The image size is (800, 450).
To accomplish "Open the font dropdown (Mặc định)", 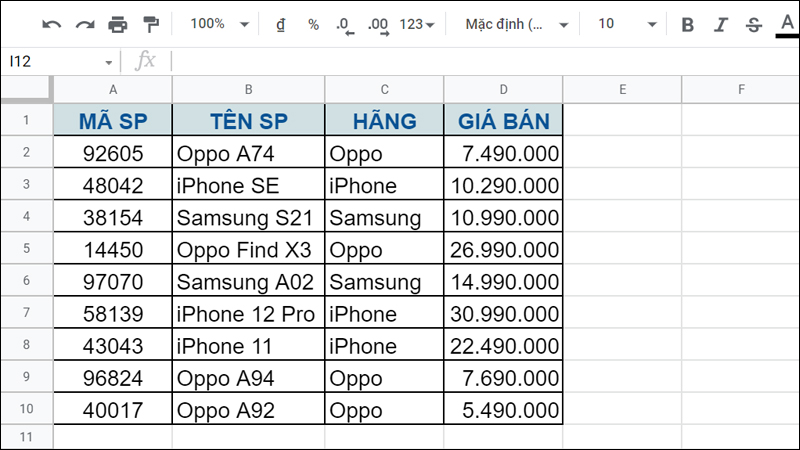I will tap(517, 24).
